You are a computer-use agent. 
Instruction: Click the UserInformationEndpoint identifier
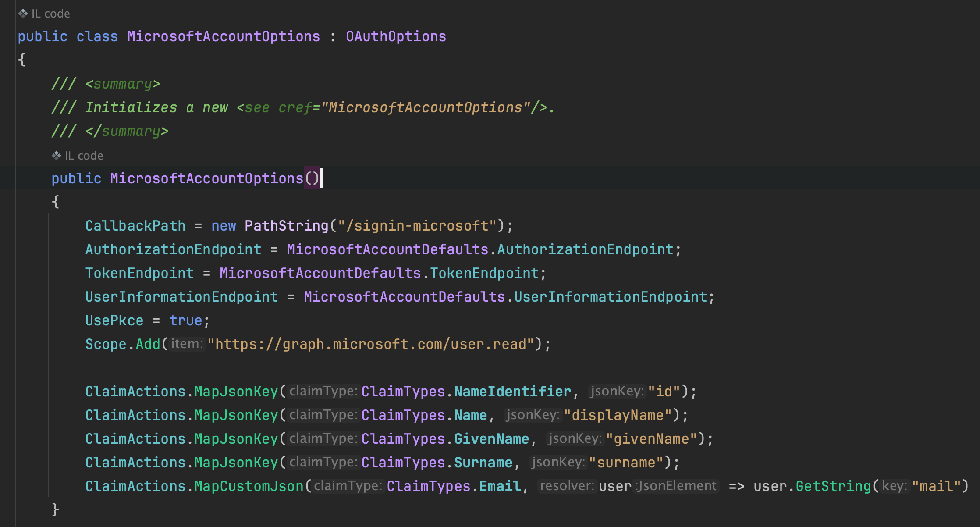point(181,296)
